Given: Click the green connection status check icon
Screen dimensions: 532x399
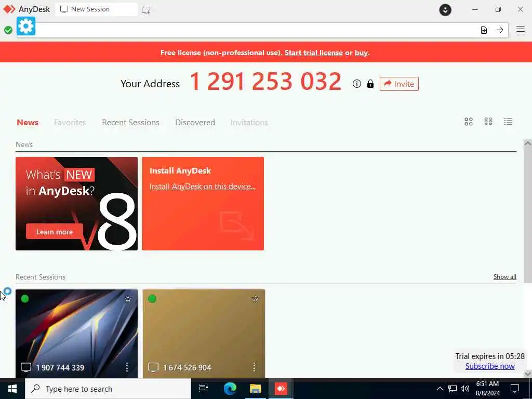Looking at the screenshot, I should (x=8, y=30).
